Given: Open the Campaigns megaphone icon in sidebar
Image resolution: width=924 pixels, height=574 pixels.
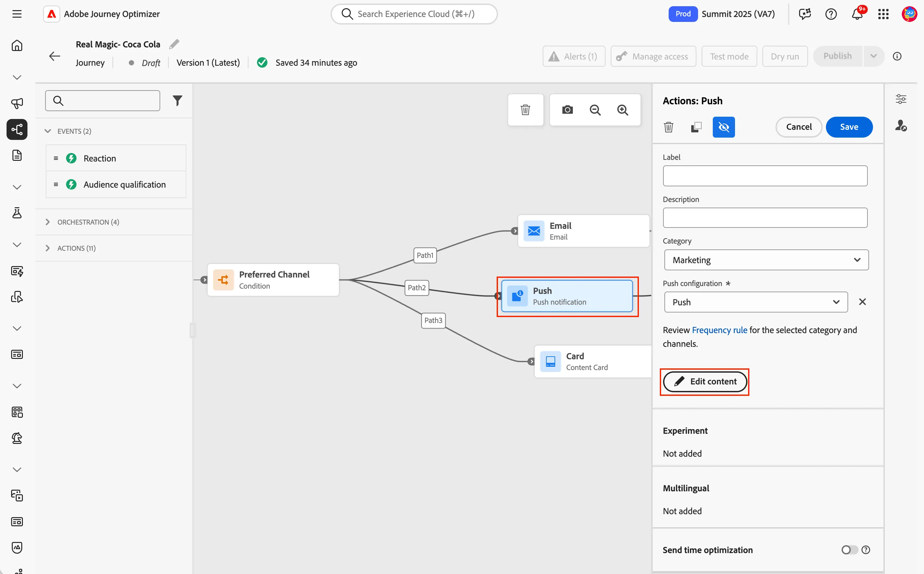Looking at the screenshot, I should pyautogui.click(x=17, y=103).
